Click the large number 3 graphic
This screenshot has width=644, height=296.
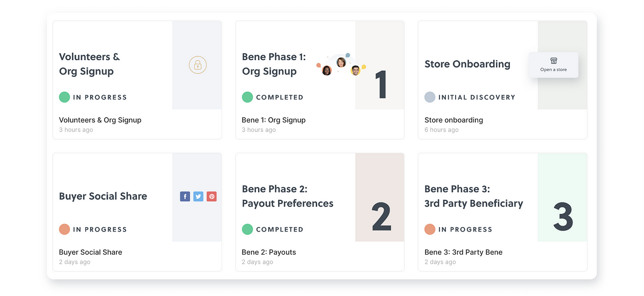(563, 216)
